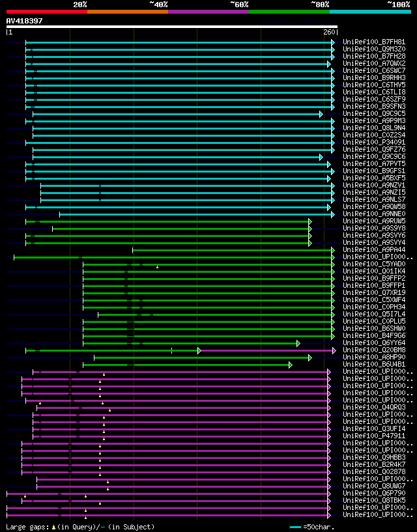Choose the UniRef100_Q9FZ76 label

pyautogui.click(x=374, y=149)
